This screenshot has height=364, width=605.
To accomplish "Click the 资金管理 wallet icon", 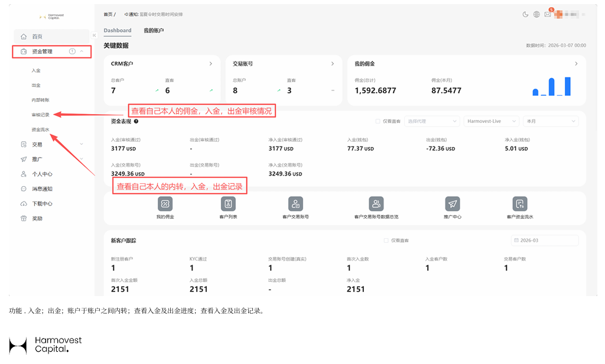I will [24, 51].
